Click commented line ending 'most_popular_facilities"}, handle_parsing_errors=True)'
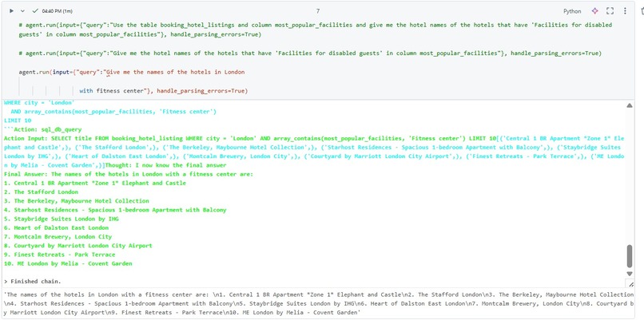Viewport: 644px width, 320px height. 310,53
